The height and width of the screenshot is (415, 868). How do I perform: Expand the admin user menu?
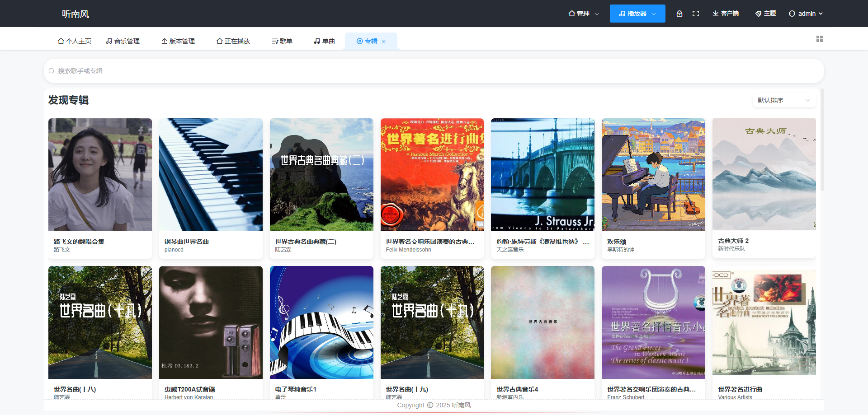tap(806, 14)
